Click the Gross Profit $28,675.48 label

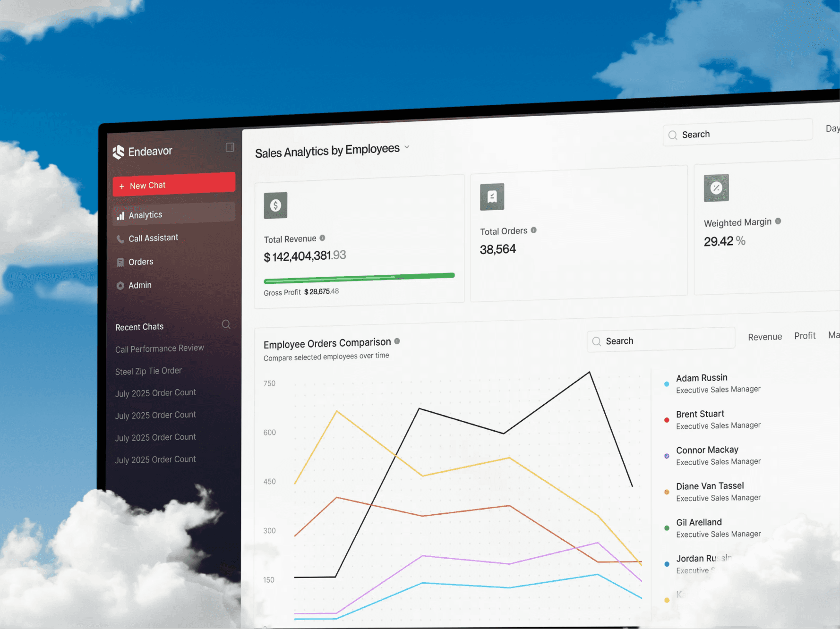tap(301, 292)
